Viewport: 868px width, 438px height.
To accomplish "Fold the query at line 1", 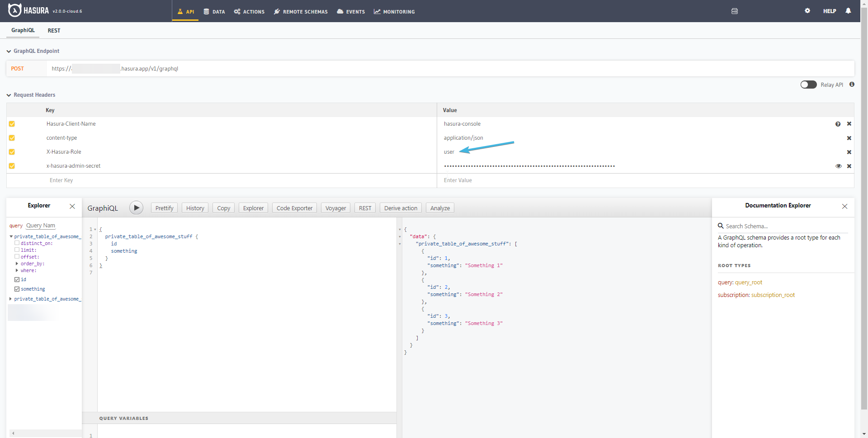I will 95,230.
